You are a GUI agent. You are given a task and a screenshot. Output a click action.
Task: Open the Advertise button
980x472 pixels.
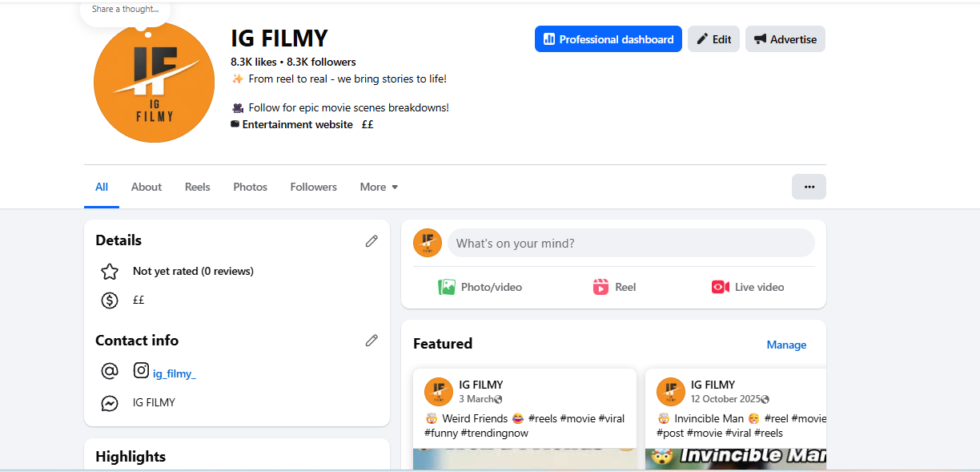(x=785, y=39)
